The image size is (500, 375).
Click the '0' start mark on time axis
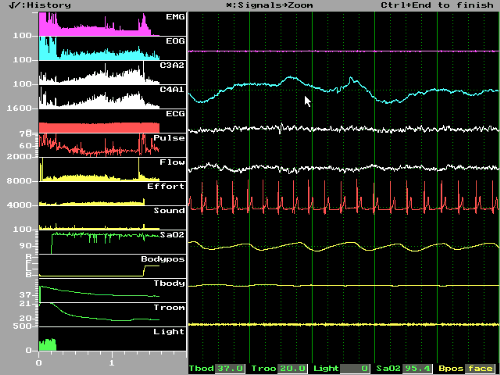(39, 363)
